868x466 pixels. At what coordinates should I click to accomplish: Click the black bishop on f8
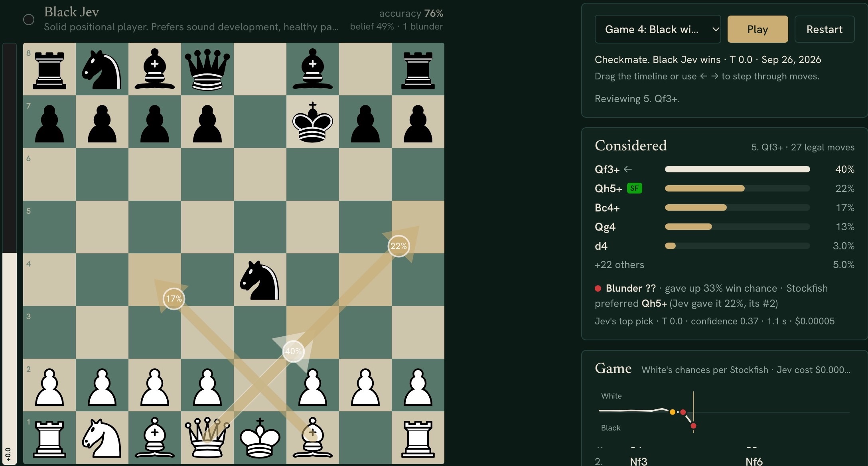tap(312, 69)
